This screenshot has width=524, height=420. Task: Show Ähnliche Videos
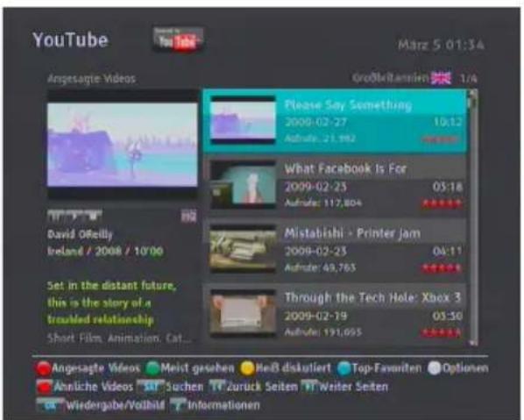pos(93,387)
